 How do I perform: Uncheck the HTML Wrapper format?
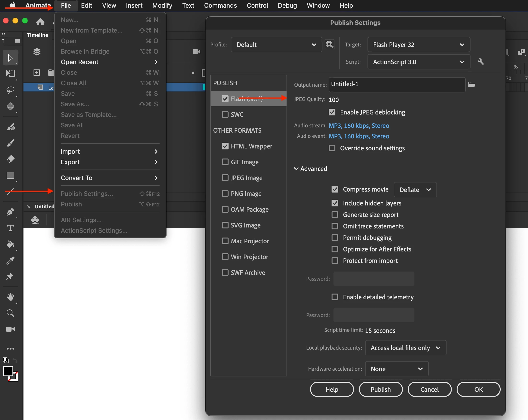pyautogui.click(x=225, y=146)
